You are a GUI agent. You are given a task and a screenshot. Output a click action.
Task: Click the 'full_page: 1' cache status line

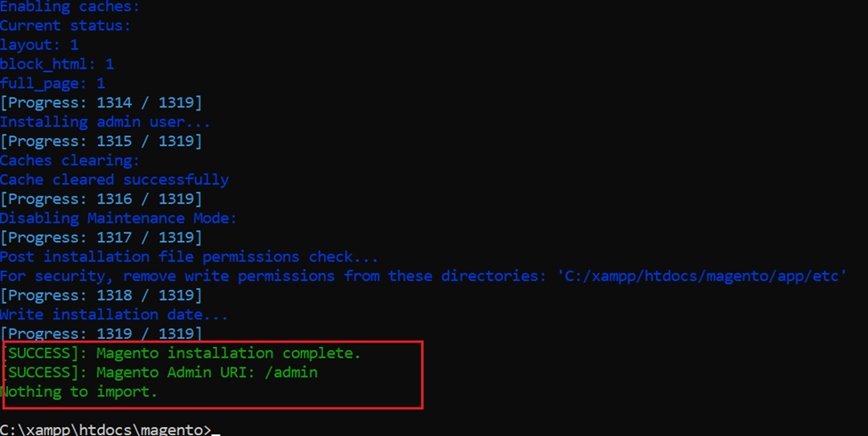click(53, 84)
